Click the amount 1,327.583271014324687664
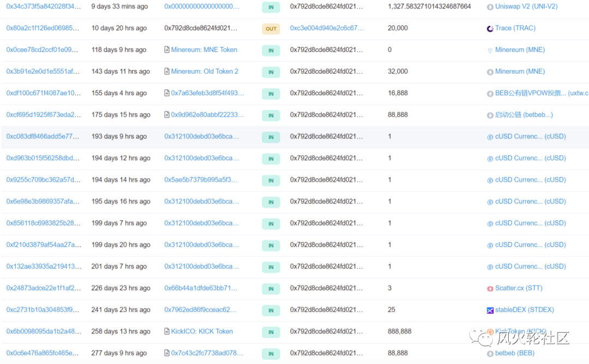Screen dimensions: 589x364 pos(429,7)
